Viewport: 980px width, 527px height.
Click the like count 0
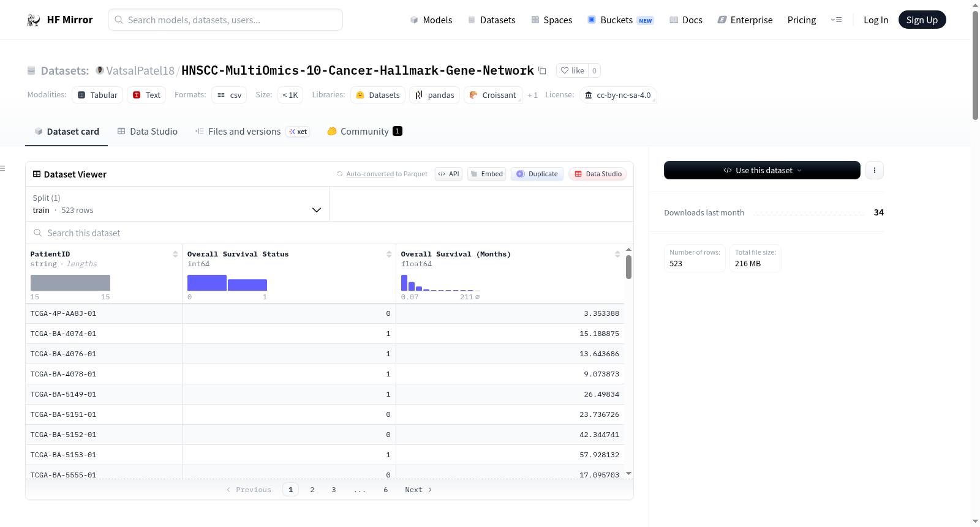pyautogui.click(x=594, y=70)
